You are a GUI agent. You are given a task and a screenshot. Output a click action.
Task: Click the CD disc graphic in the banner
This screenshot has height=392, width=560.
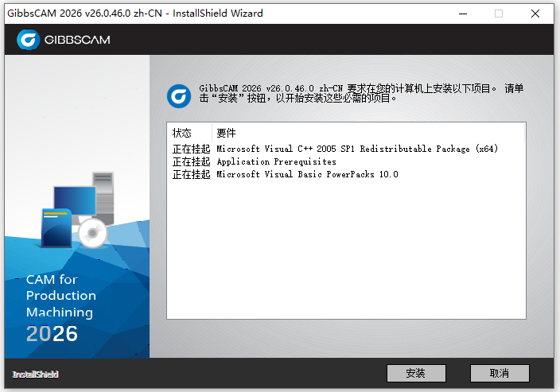click(x=93, y=231)
